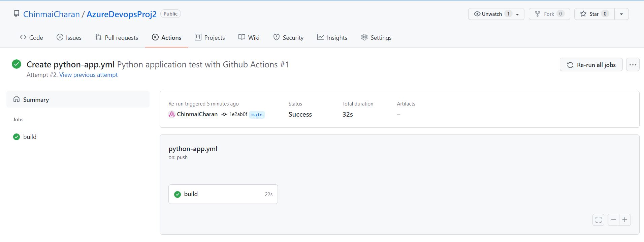644x242 pixels.
Task: Click the Code angle-brackets icon
Action: coord(23,37)
